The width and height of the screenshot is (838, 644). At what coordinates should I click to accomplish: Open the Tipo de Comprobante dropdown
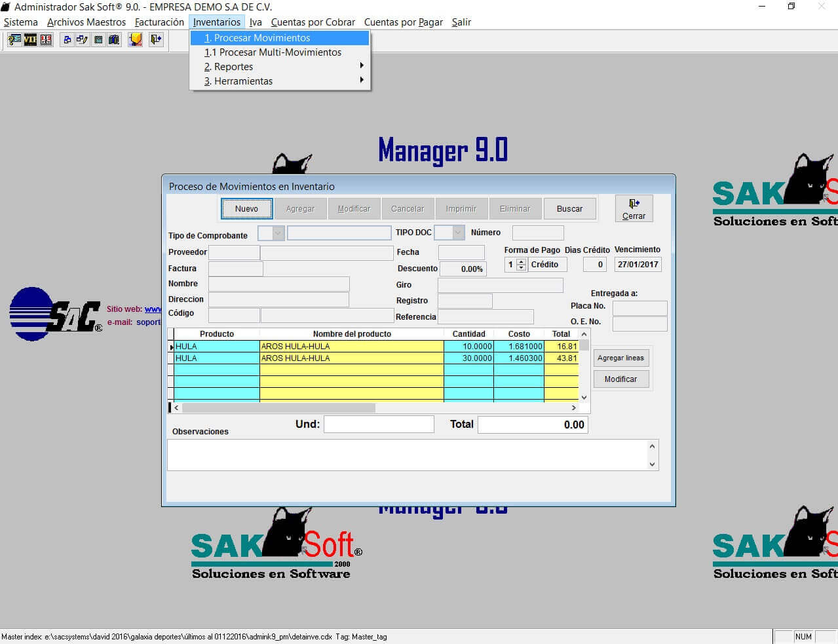278,233
